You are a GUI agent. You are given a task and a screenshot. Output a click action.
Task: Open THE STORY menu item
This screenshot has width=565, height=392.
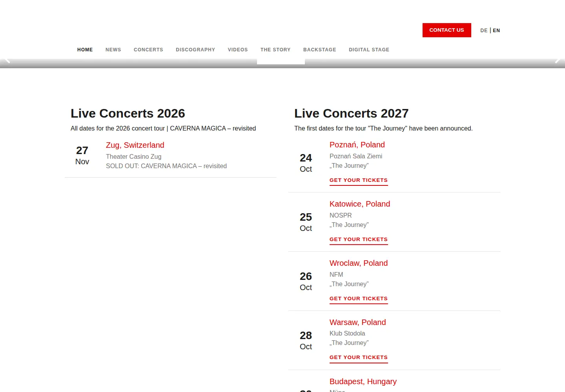(x=275, y=50)
